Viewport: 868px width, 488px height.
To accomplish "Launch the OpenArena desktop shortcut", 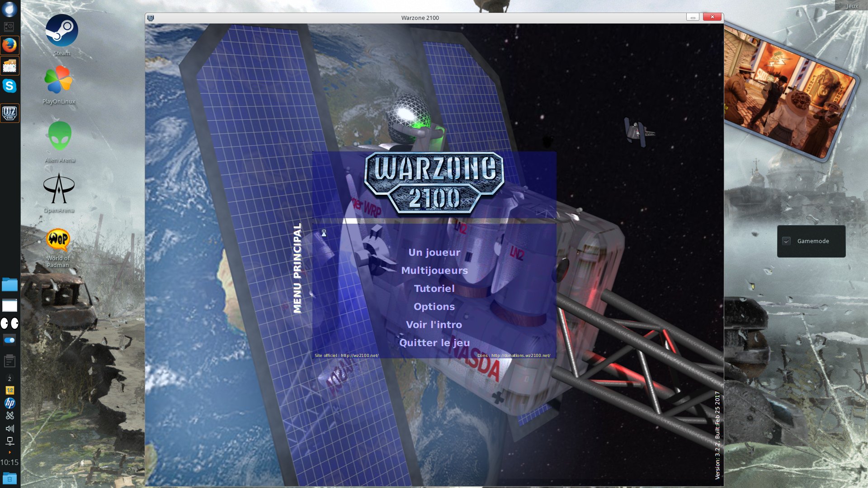I will [x=59, y=189].
